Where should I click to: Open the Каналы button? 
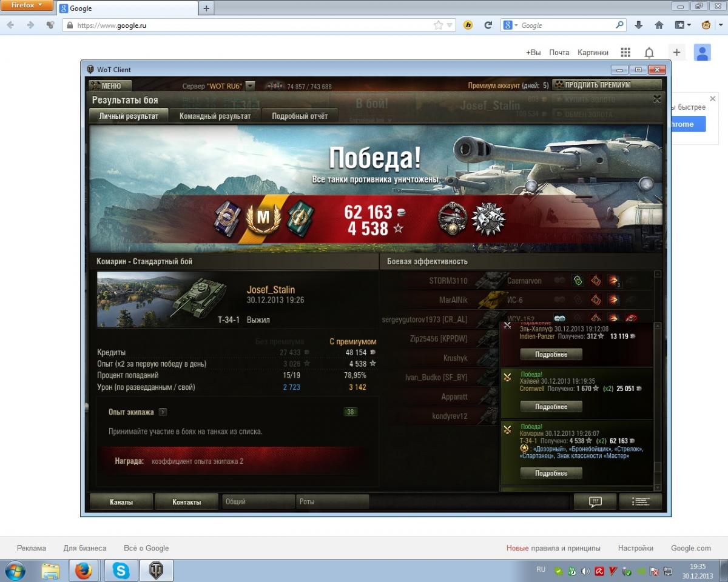click(x=121, y=502)
